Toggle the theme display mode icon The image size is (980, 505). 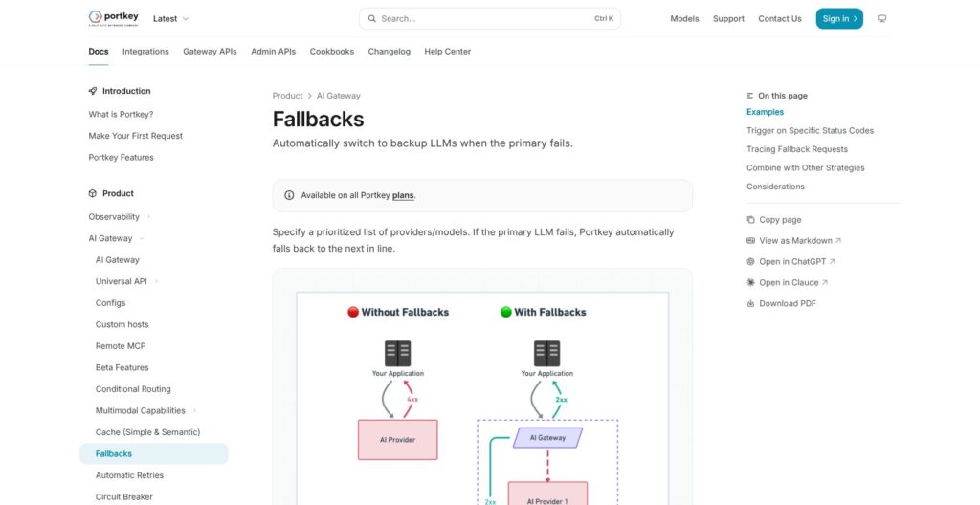pyautogui.click(x=881, y=19)
